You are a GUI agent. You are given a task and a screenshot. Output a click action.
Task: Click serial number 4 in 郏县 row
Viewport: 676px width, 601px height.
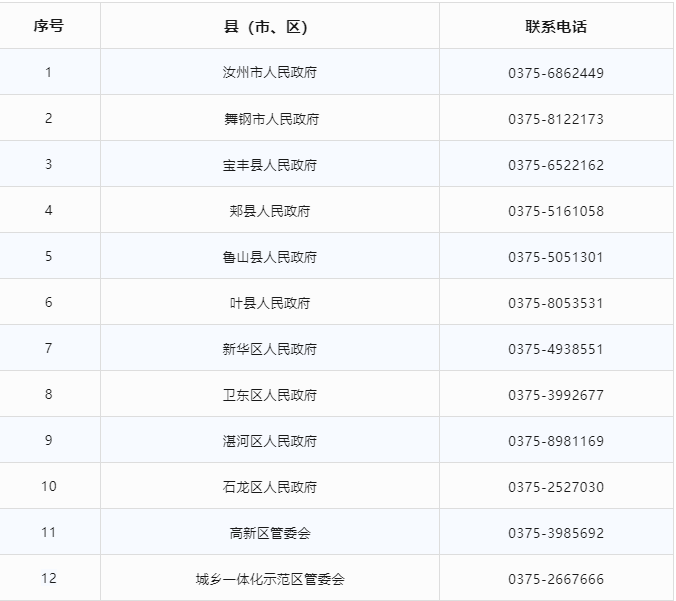[x=49, y=210]
